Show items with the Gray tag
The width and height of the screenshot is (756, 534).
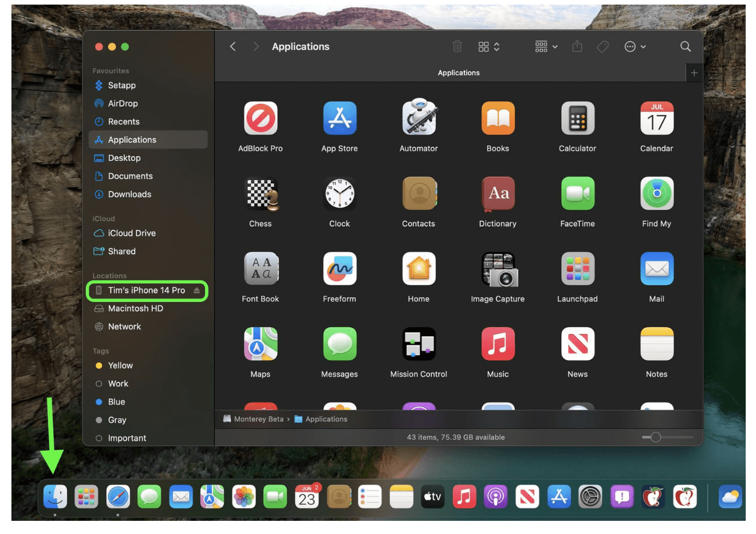pos(148,420)
